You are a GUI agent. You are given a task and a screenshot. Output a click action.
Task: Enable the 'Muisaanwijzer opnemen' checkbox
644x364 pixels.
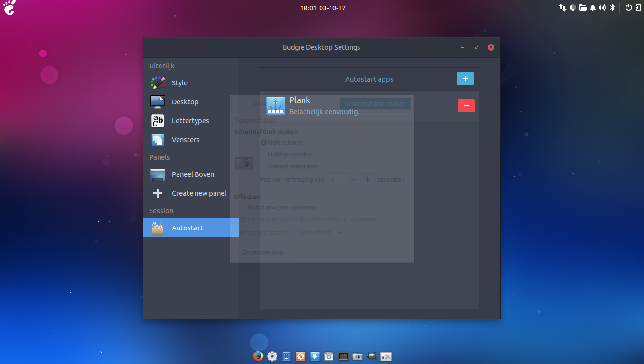243,208
